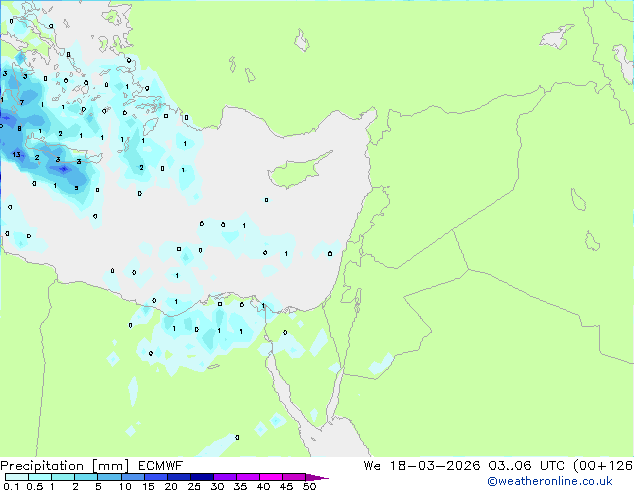Select the 40–45 mm pink legend swatch
Image resolution: width=634 pixels, height=490 pixels.
[271, 477]
